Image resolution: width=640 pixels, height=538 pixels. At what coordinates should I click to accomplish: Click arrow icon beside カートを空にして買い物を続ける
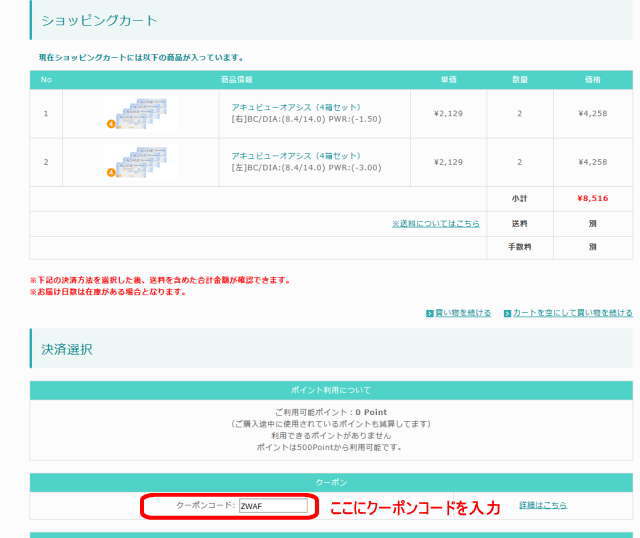point(507,313)
